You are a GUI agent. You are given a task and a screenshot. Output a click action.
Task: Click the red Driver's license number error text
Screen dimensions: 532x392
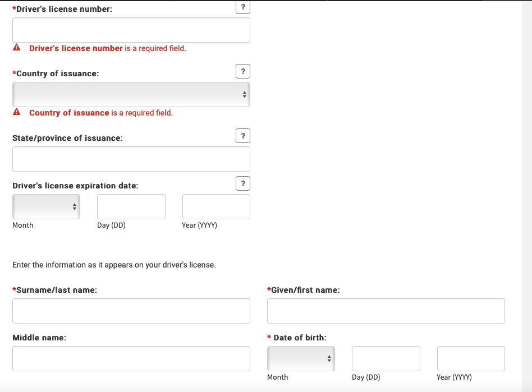click(x=107, y=48)
